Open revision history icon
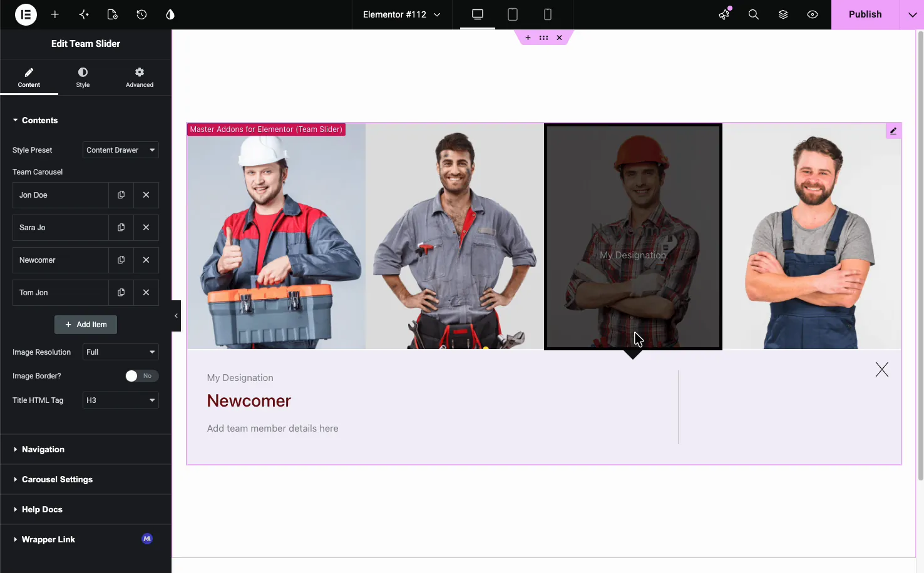 (x=141, y=14)
